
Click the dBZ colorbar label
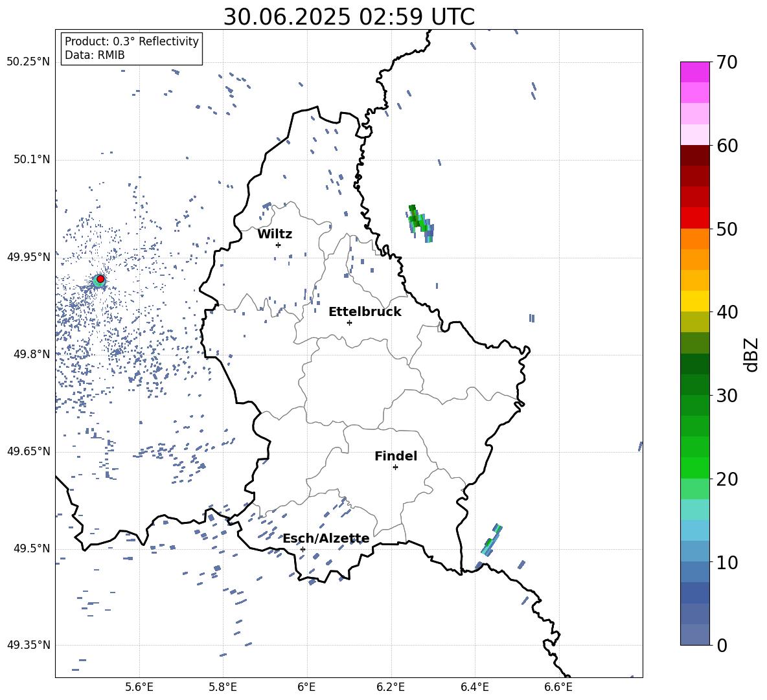point(751,355)
